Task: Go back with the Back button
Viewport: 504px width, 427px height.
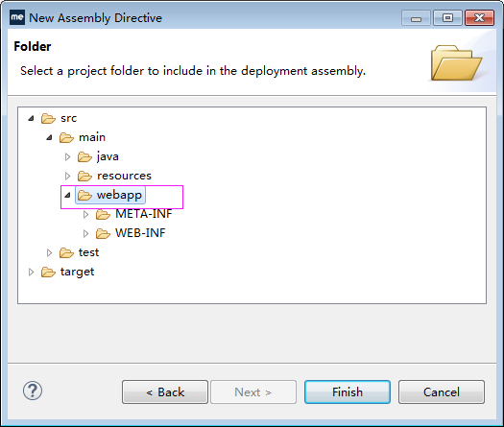Action: pyautogui.click(x=165, y=392)
